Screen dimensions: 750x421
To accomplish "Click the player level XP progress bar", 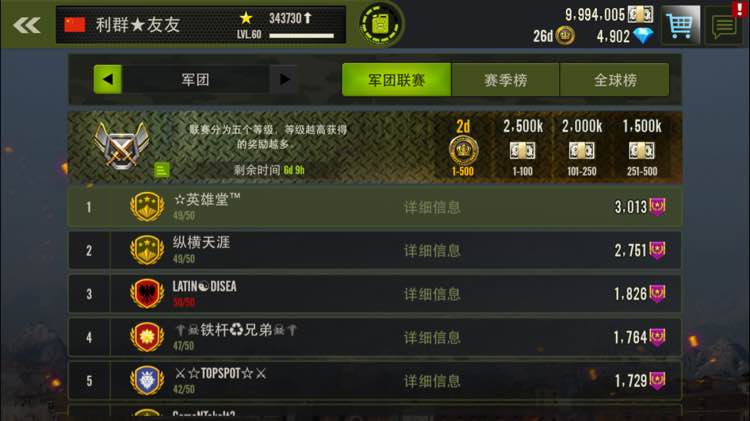I will pos(301,35).
